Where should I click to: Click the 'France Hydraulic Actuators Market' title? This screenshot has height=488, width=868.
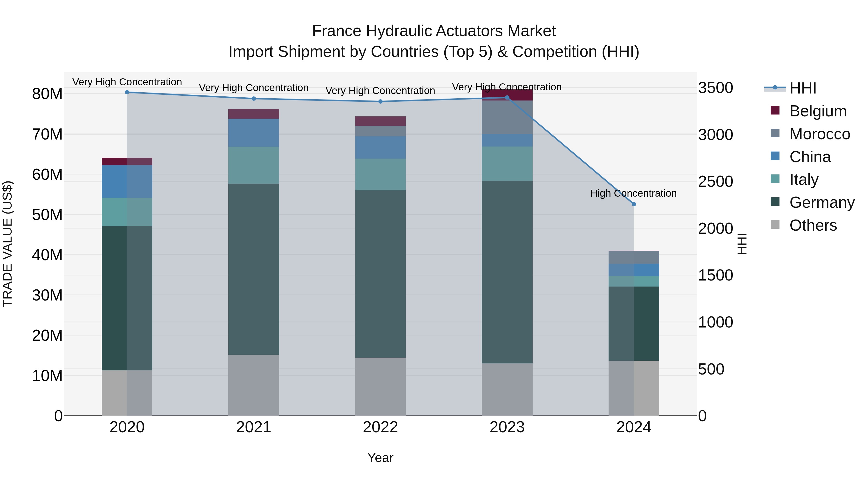[x=434, y=31]
